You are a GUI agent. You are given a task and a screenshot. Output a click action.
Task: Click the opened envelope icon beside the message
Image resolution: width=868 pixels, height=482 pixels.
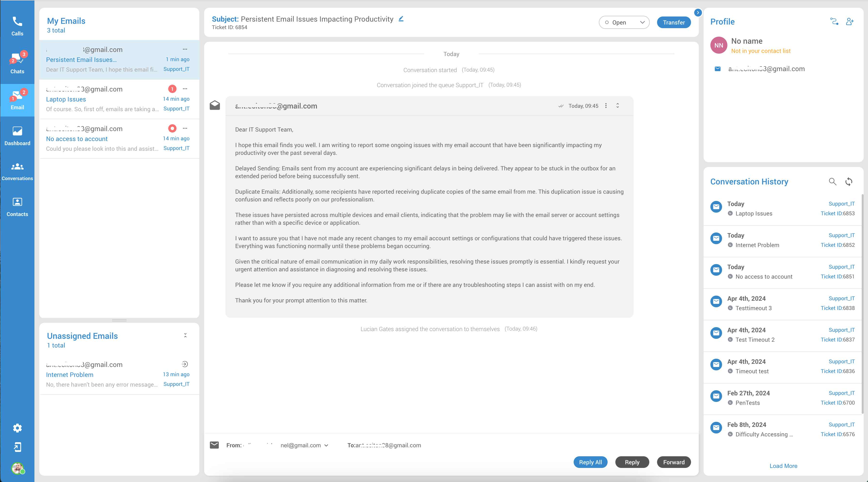(215, 106)
